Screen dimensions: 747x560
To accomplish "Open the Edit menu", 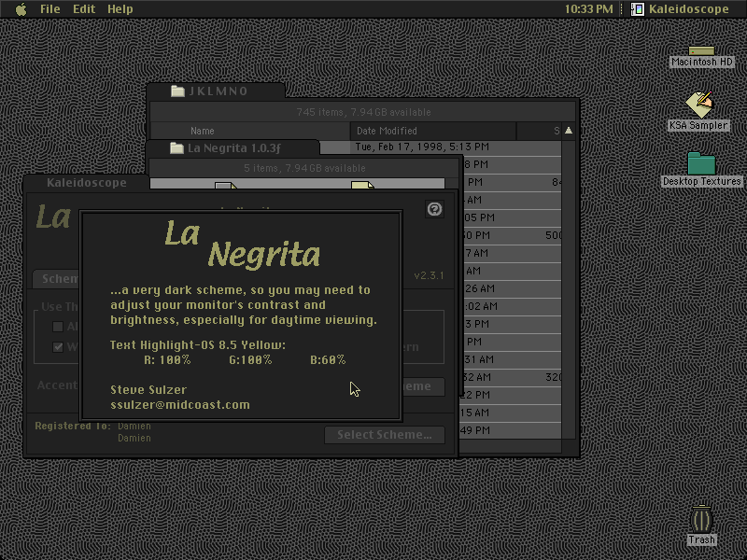I will click(x=84, y=9).
